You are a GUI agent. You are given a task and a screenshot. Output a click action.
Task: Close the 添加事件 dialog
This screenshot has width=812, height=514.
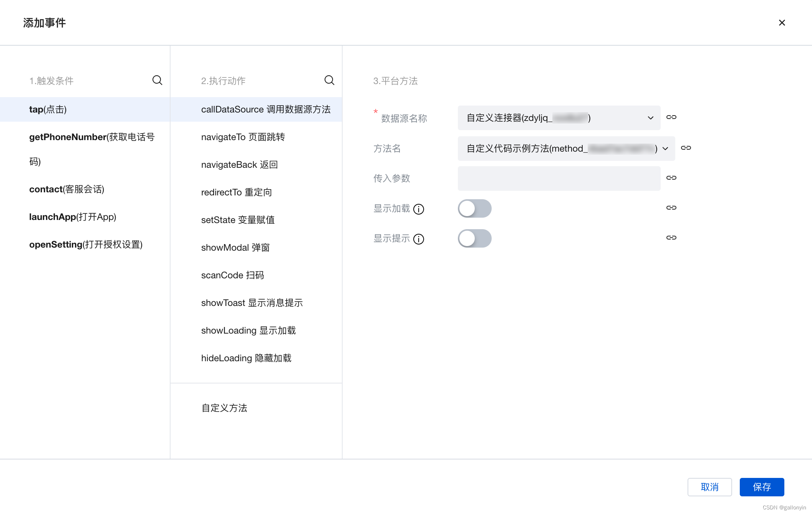click(782, 23)
